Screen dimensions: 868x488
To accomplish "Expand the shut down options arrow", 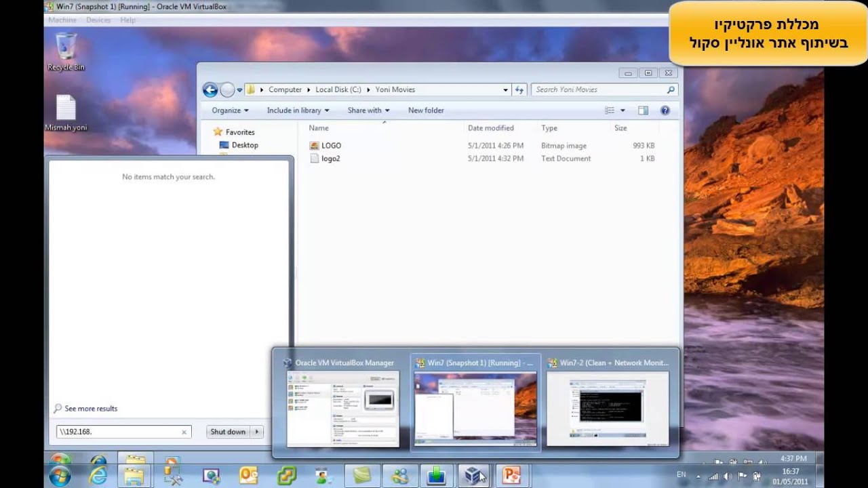I will click(x=257, y=432).
